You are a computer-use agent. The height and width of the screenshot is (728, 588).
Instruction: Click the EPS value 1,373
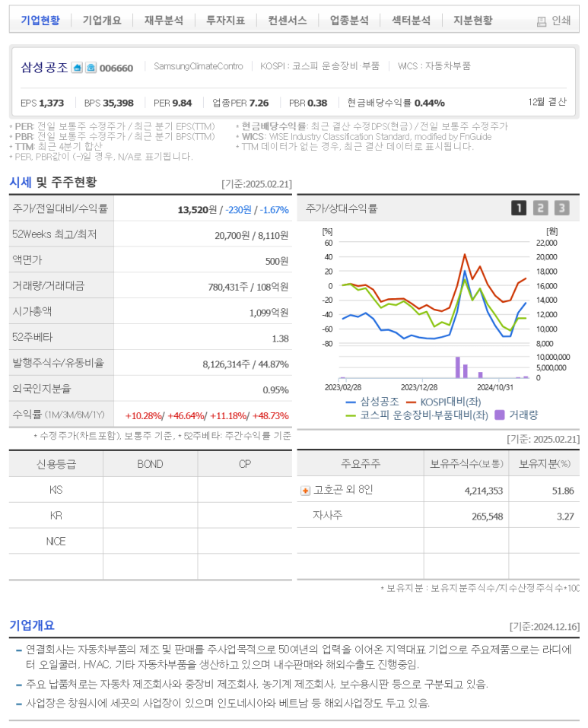click(x=52, y=103)
